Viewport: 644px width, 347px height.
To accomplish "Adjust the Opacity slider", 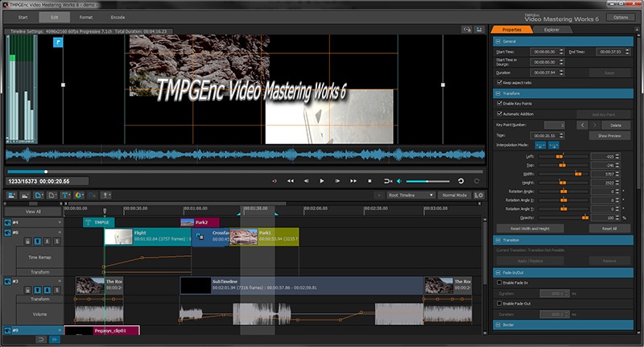I will click(564, 217).
